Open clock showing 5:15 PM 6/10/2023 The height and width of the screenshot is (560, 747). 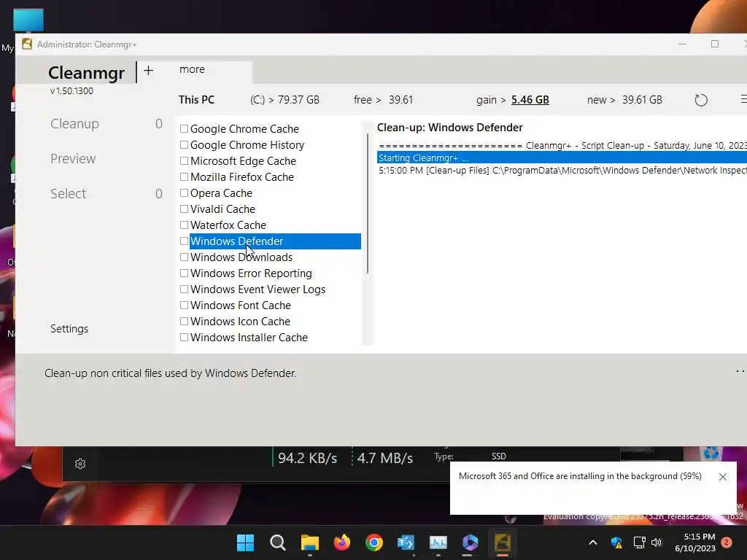pos(695,542)
